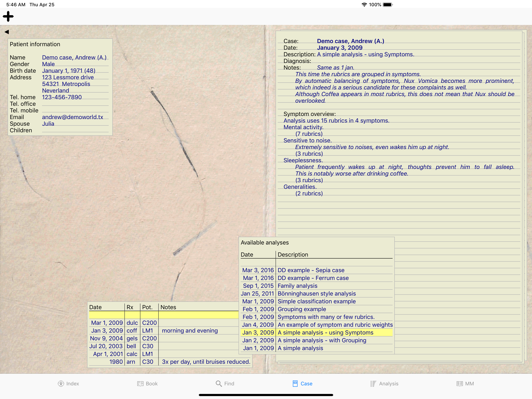The width and height of the screenshot is (532, 399).
Task: Tap the case title in the notes page
Action: pyautogui.click(x=351, y=41)
